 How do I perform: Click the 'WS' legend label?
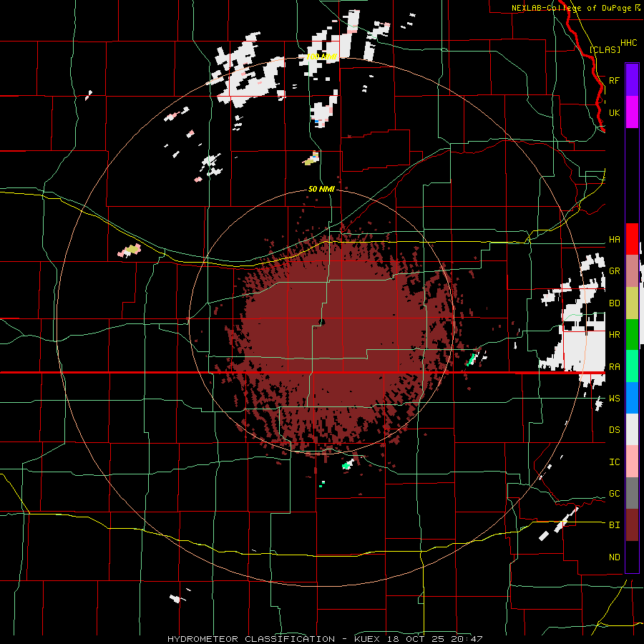pyautogui.click(x=614, y=399)
